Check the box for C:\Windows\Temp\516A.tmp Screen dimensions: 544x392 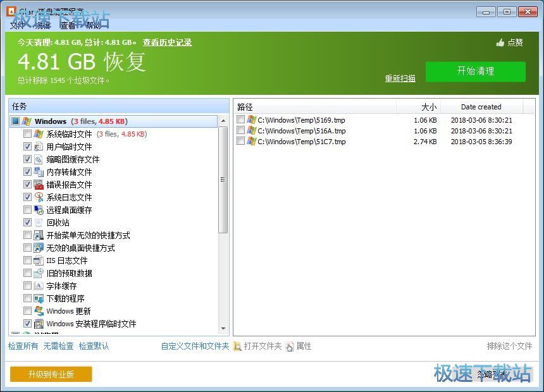240,130
